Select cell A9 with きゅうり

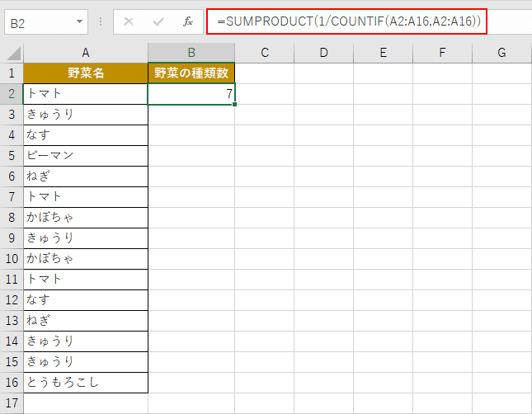click(x=86, y=238)
